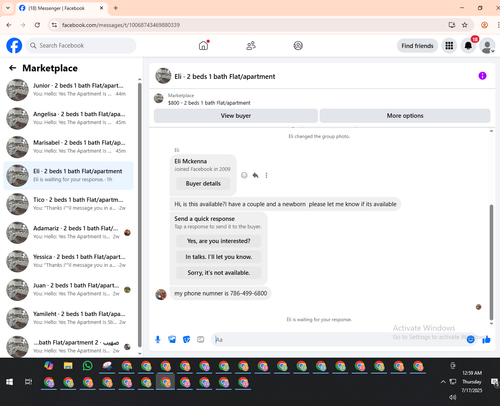This screenshot has width=500, height=406.
Task: Click the chat header thumbnail for Eli
Action: click(163, 76)
